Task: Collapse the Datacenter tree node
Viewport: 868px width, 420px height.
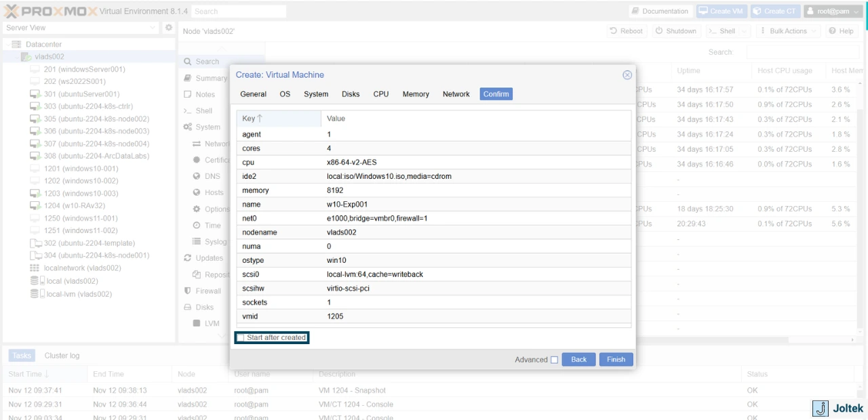Action: coord(6,44)
